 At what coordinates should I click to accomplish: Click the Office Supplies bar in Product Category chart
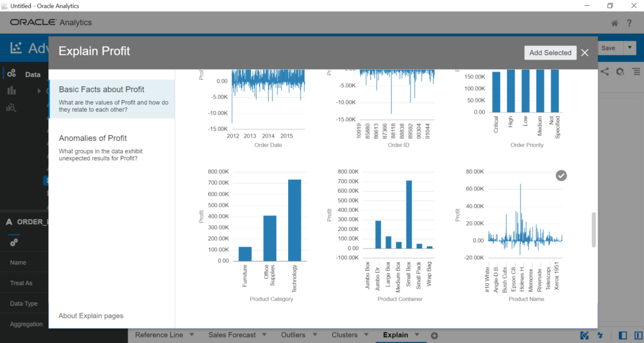270,238
